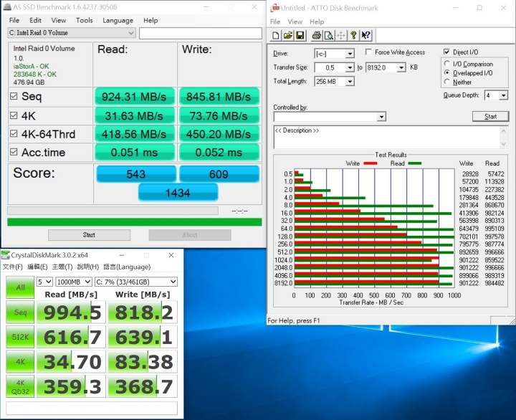Click the About question-mark icon in ATTO
The width and height of the screenshot is (516, 420).
coord(353,35)
